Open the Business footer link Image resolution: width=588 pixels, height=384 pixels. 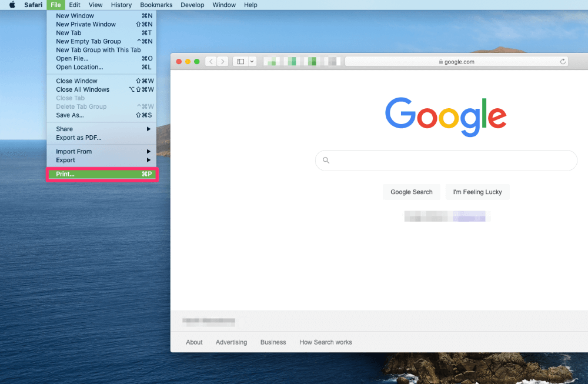tap(273, 342)
